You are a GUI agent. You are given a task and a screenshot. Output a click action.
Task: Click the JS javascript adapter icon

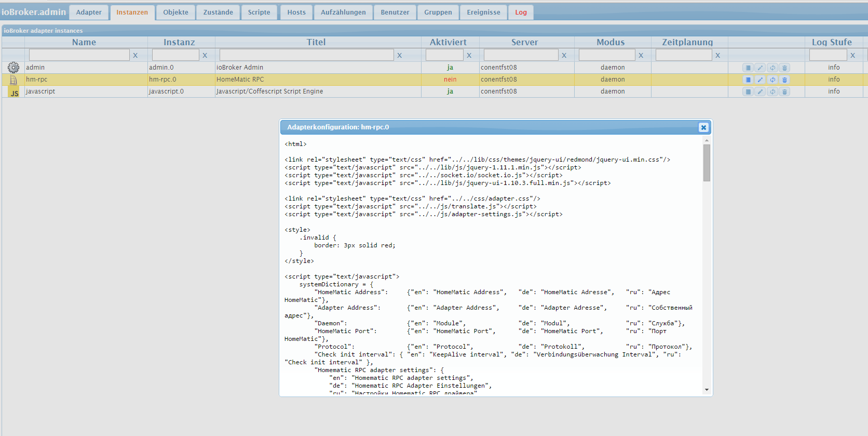pyautogui.click(x=13, y=91)
